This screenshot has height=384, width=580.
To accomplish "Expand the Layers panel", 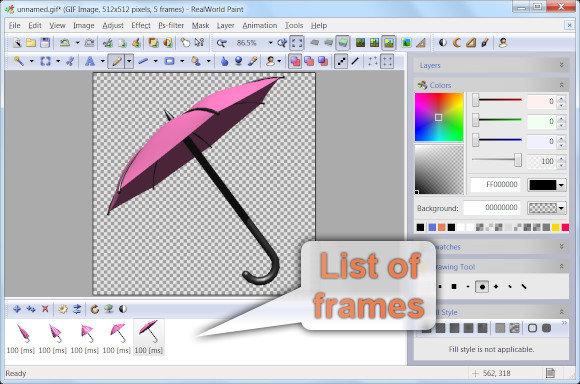I will point(562,65).
